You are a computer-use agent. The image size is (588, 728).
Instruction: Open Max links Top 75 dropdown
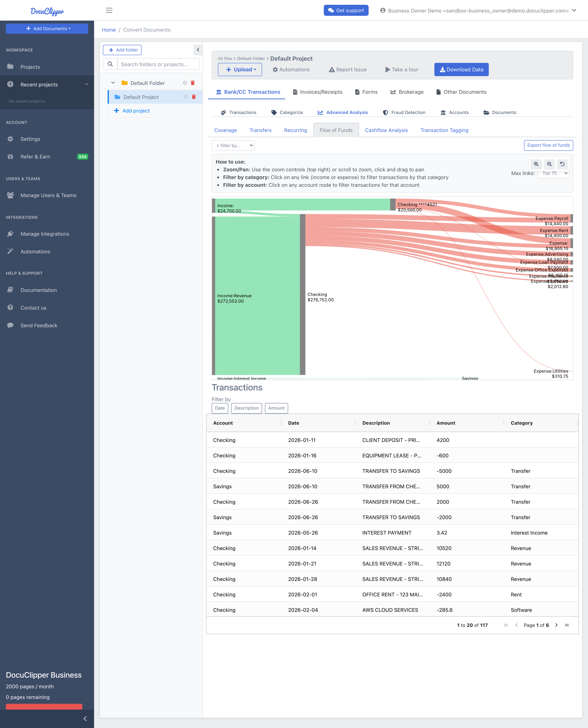[x=553, y=173]
